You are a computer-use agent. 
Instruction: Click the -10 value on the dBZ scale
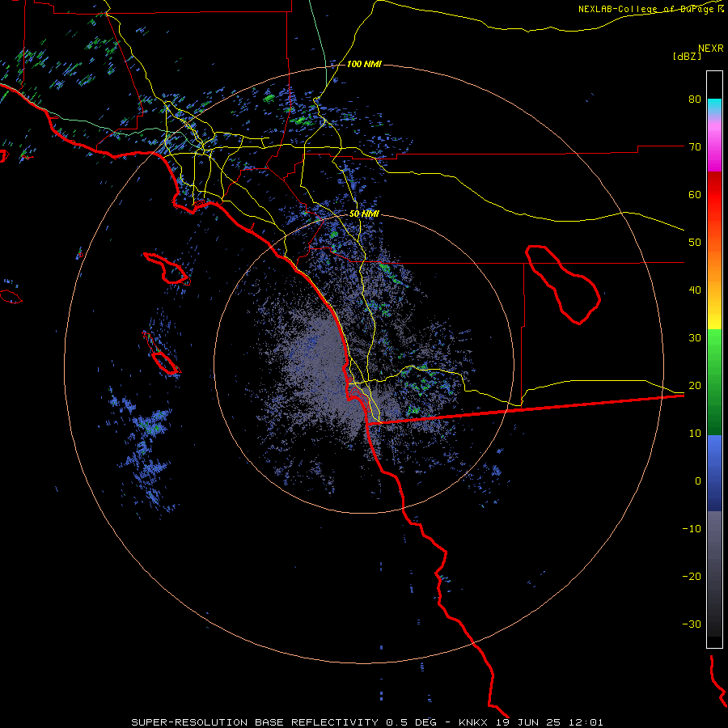click(x=692, y=529)
